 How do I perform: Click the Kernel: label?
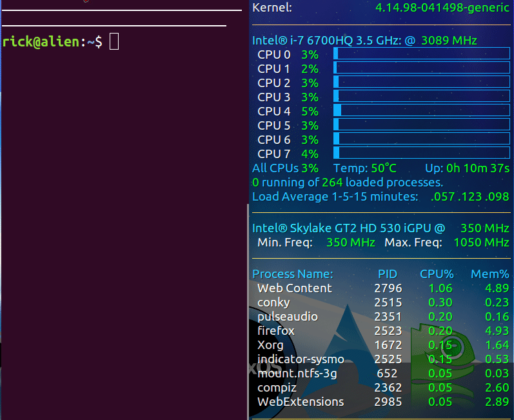272,8
